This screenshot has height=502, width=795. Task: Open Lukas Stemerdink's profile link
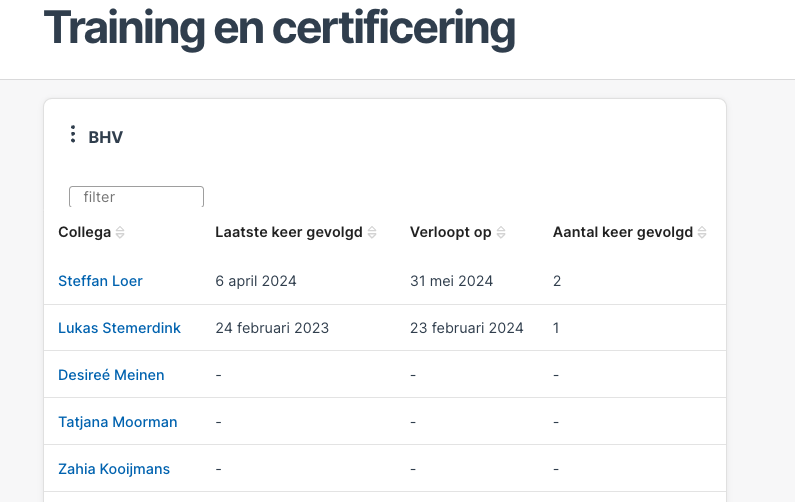[119, 328]
